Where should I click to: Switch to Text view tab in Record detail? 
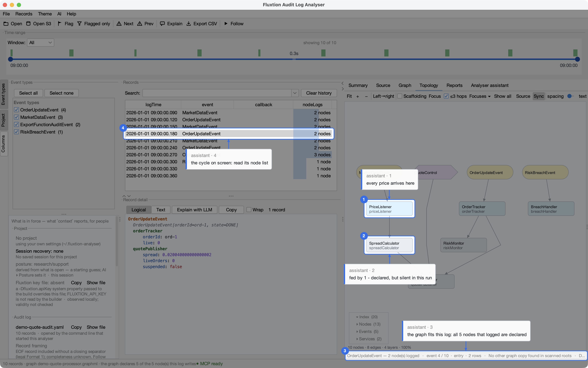[161, 210]
